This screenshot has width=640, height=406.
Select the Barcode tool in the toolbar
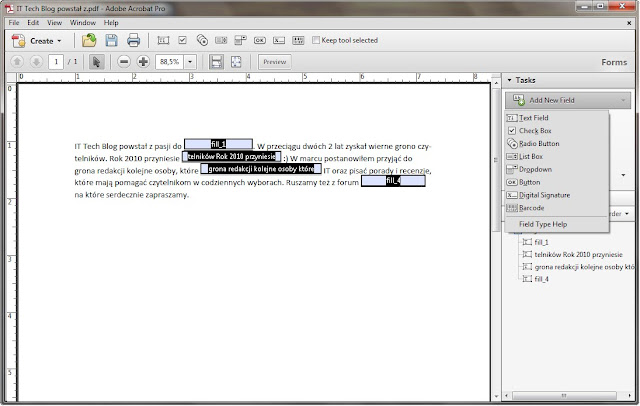[x=298, y=40]
